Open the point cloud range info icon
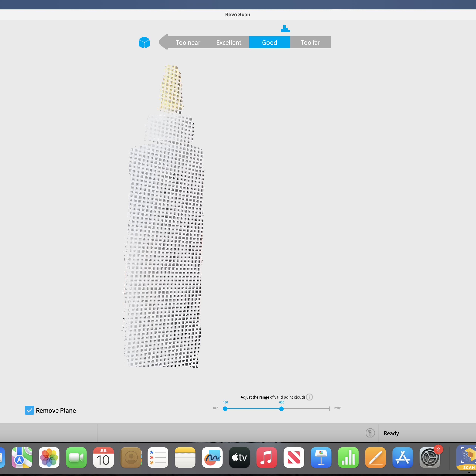The width and height of the screenshot is (476, 476). 309,397
